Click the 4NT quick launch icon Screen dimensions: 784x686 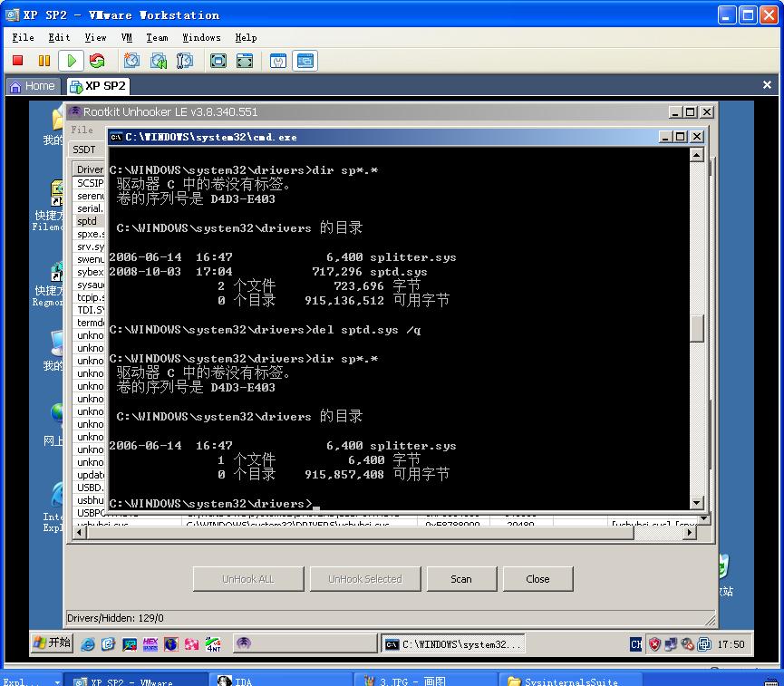pos(213,644)
